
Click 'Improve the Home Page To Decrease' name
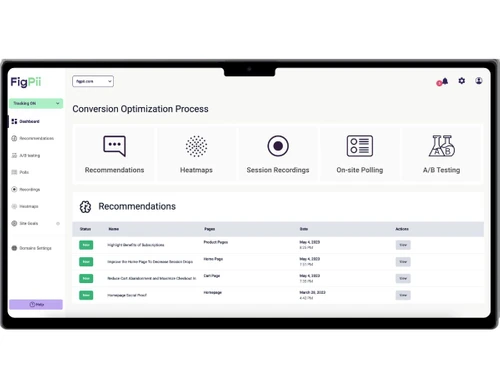pos(150,262)
